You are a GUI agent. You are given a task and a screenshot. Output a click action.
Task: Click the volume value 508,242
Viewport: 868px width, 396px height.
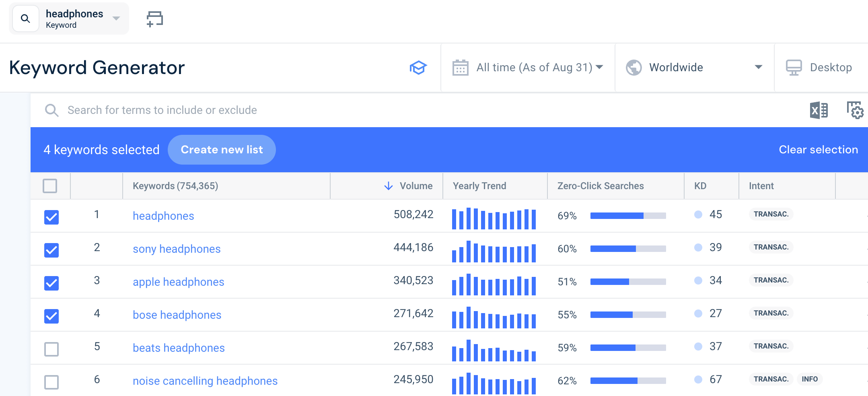pyautogui.click(x=413, y=214)
